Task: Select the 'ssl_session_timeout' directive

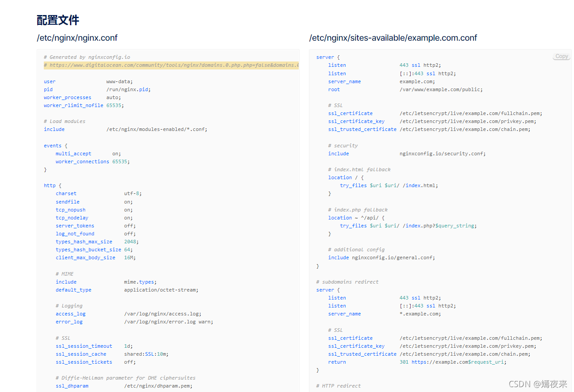Action: tap(84, 346)
